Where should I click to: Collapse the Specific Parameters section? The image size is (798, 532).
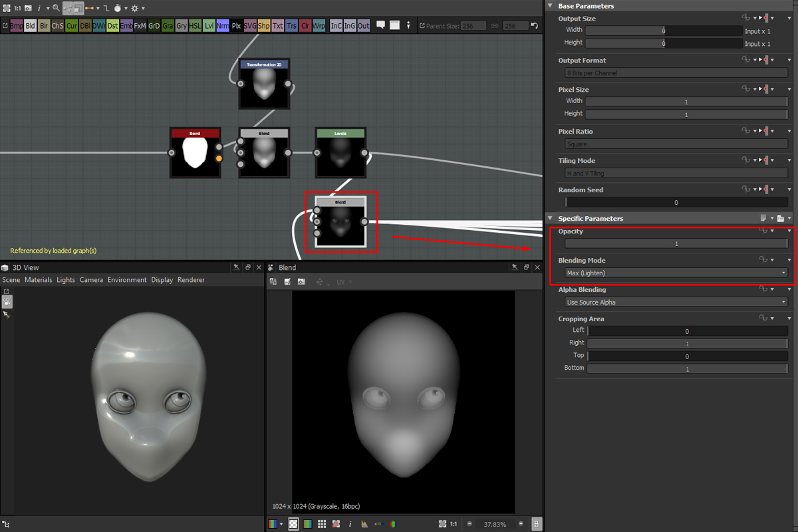coord(550,218)
